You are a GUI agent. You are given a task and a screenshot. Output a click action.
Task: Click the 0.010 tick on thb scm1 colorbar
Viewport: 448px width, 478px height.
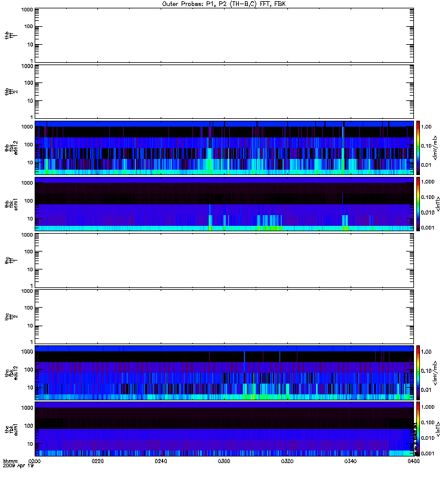[428, 213]
